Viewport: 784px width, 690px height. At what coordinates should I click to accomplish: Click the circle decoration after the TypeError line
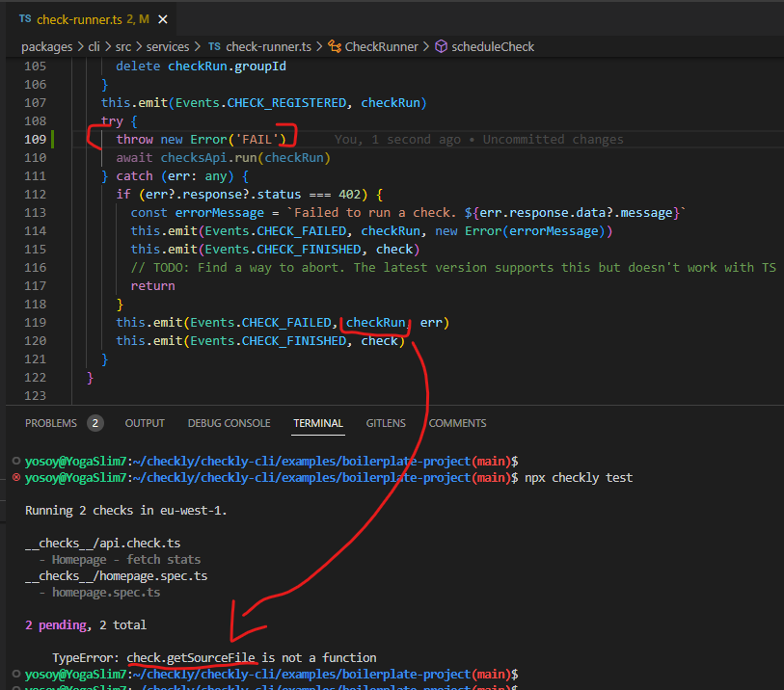[x=16, y=675]
